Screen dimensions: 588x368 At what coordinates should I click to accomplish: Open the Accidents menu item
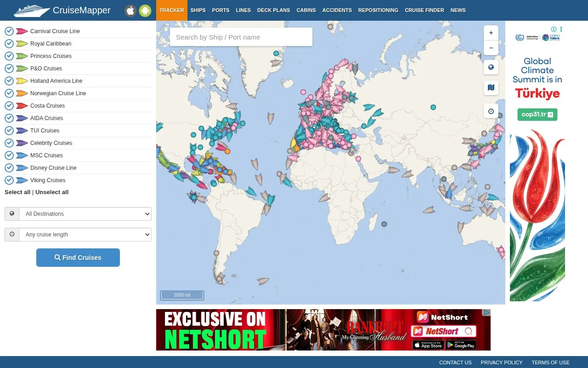pos(337,10)
